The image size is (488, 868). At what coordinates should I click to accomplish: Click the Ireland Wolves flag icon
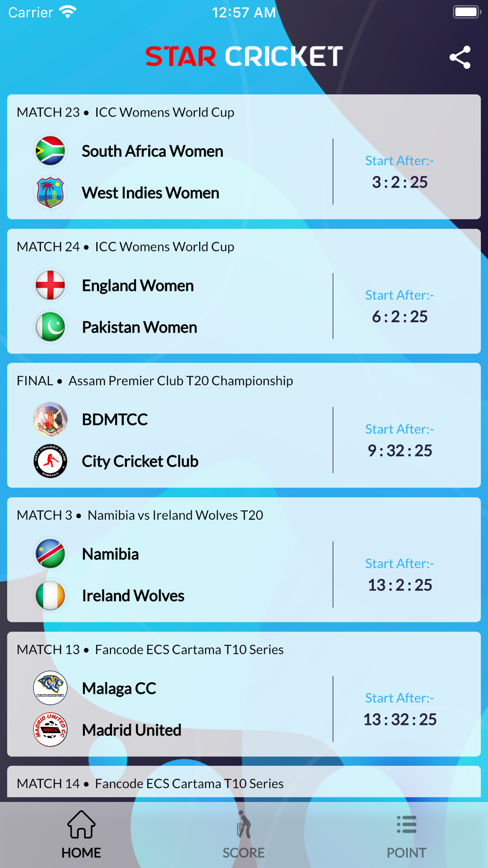point(50,596)
